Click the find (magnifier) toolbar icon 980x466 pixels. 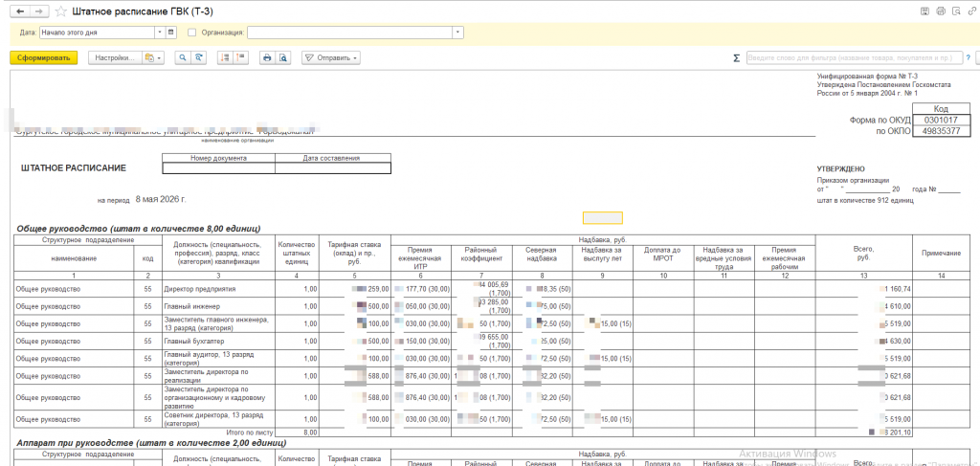(x=183, y=57)
